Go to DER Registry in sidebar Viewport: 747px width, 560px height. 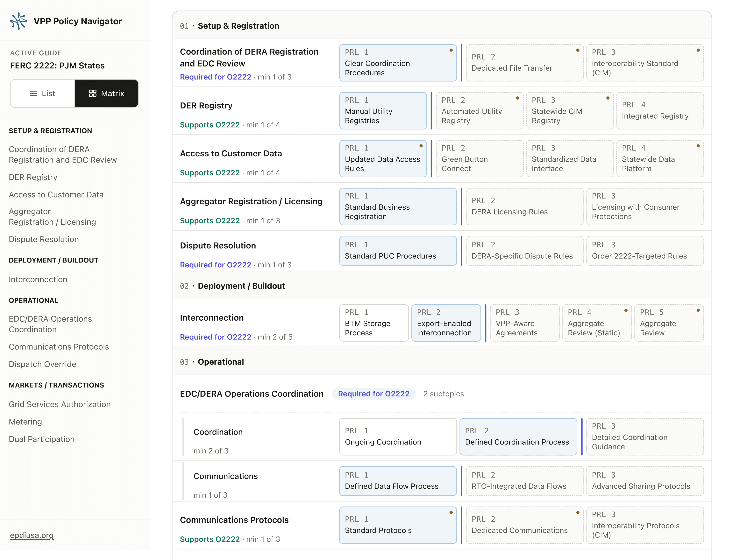coord(33,177)
